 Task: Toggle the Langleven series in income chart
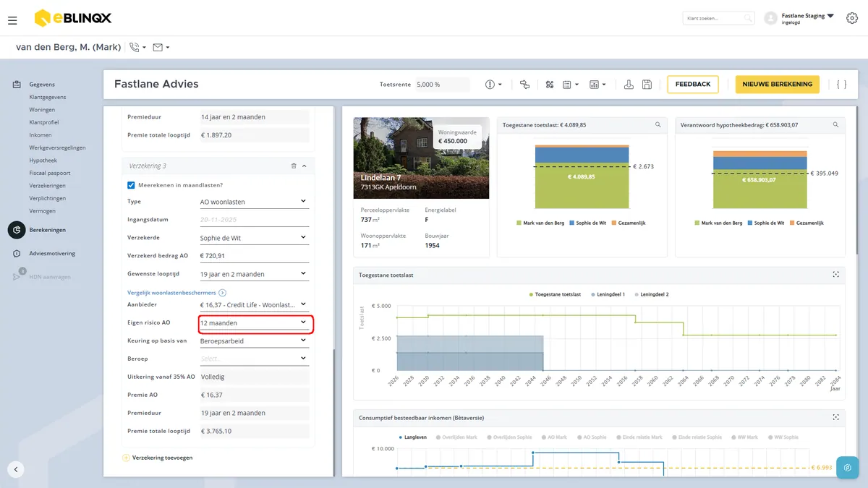pyautogui.click(x=412, y=437)
